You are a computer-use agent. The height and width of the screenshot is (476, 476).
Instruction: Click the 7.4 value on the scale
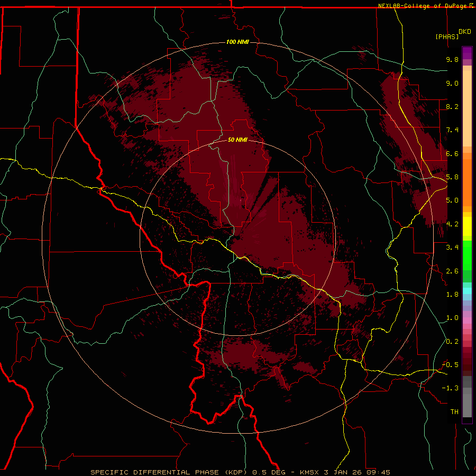[452, 130]
